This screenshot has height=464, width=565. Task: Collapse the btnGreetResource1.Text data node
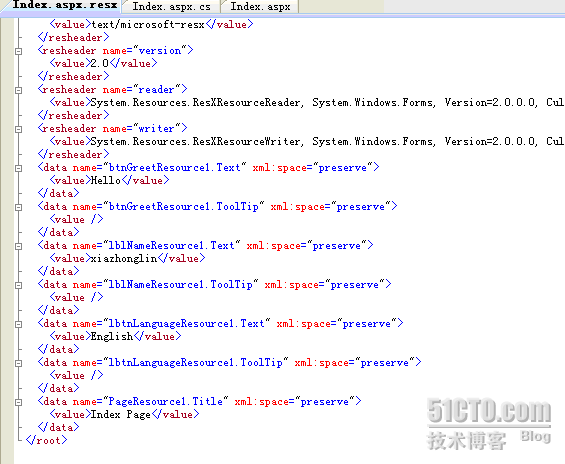tap(18, 168)
